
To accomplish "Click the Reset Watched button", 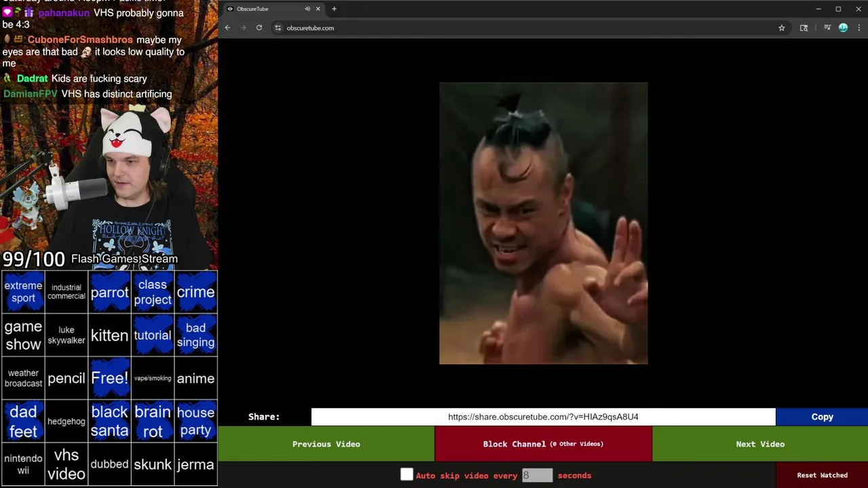I will [x=822, y=475].
